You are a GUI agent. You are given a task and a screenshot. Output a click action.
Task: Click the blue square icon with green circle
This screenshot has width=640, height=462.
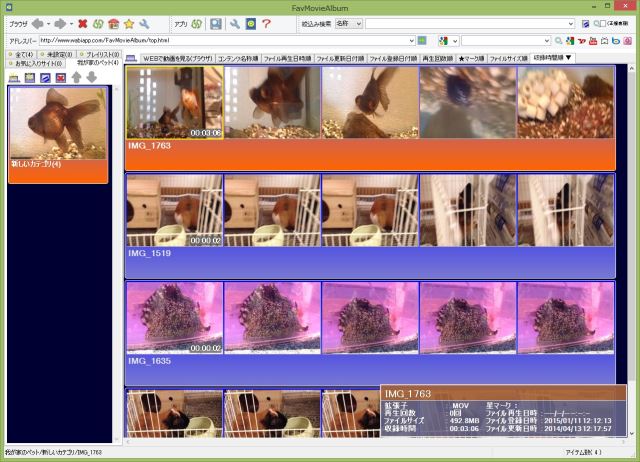click(x=251, y=24)
